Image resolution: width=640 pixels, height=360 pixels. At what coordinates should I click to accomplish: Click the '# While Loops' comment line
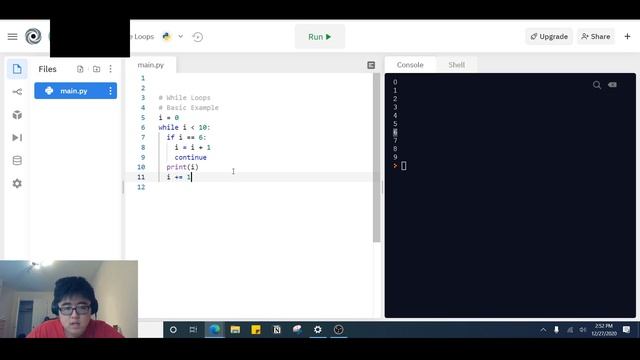pos(184,98)
